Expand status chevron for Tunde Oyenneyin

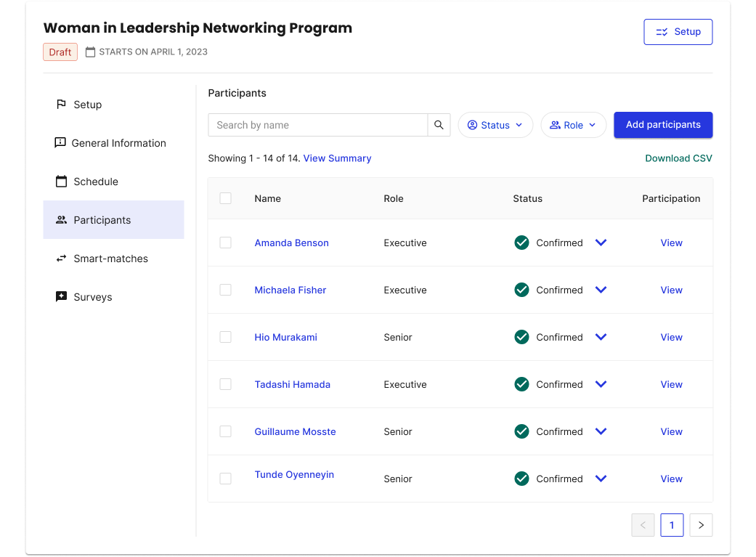(x=601, y=479)
